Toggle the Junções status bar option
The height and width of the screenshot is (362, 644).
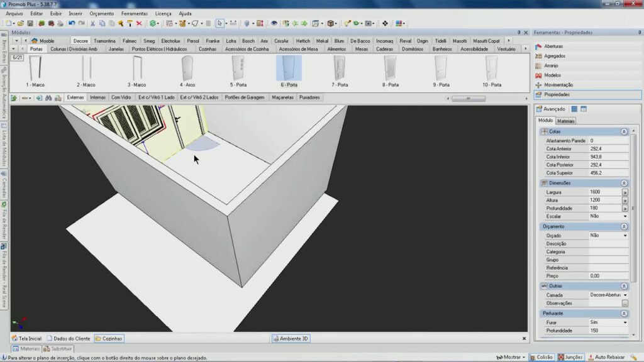(x=570, y=358)
